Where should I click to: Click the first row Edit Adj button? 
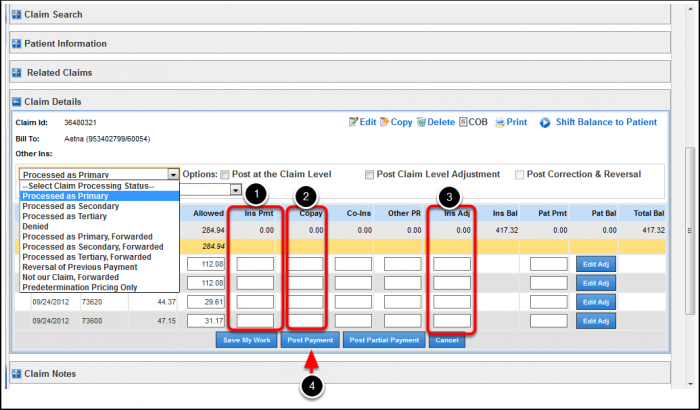pos(595,264)
